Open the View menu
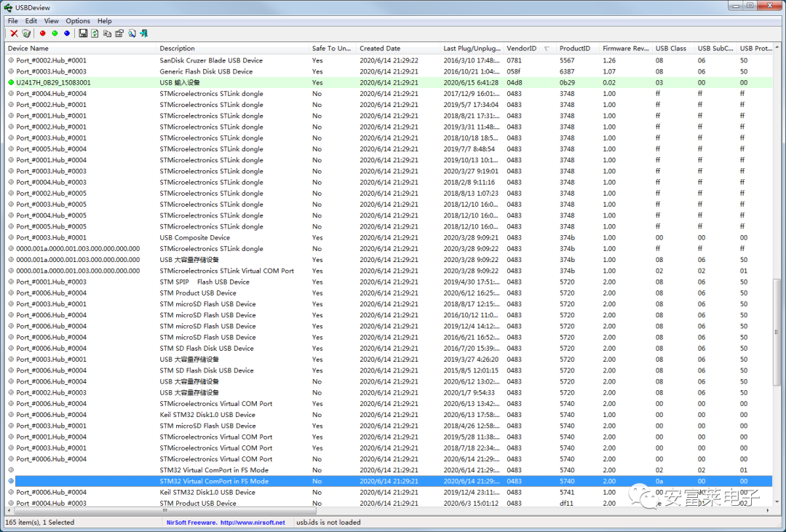This screenshot has width=786, height=532. 51,21
